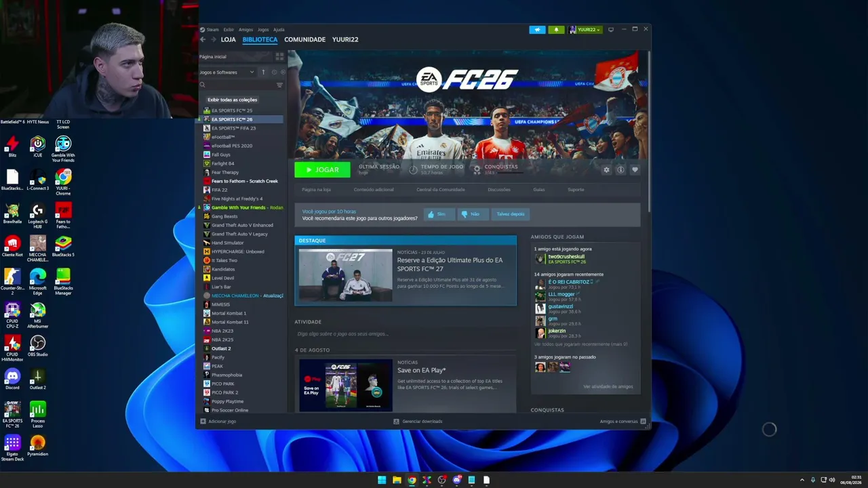
Task: Select Grand Theft Auto V Enhanced
Action: tap(243, 225)
